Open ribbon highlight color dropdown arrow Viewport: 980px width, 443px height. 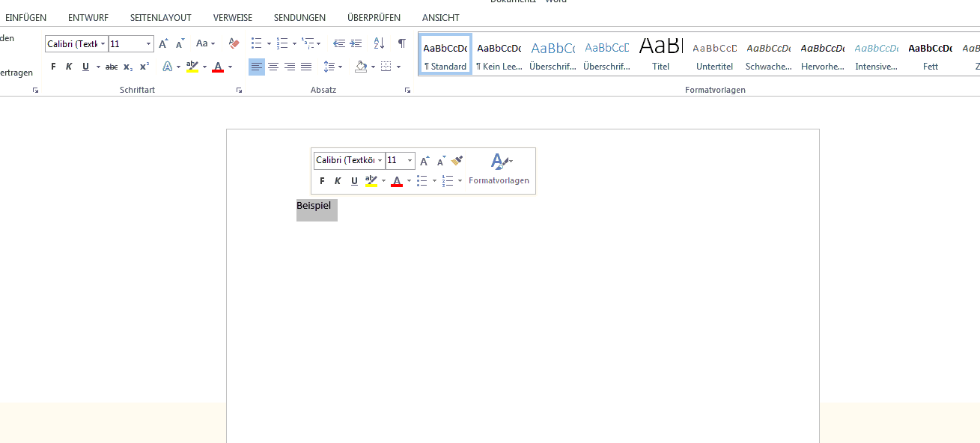point(205,67)
